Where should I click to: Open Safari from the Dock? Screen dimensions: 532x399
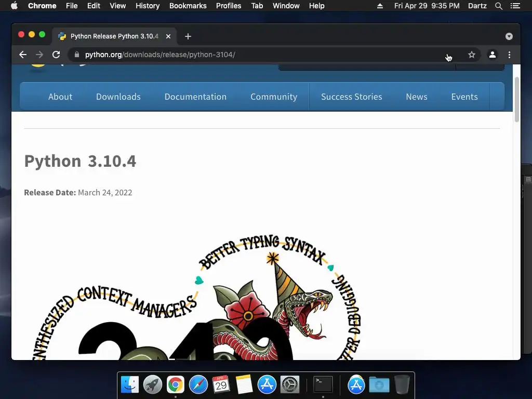click(198, 384)
